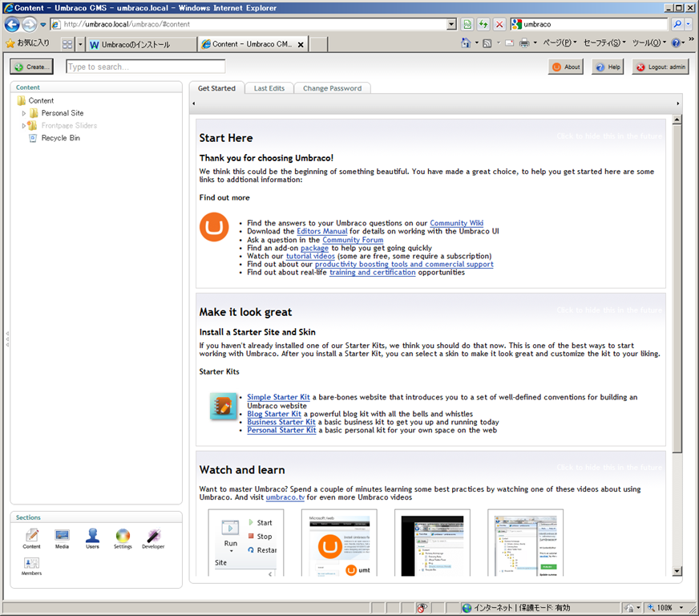Click the orange Umbraco logo
699x616 pixels.
(x=214, y=227)
